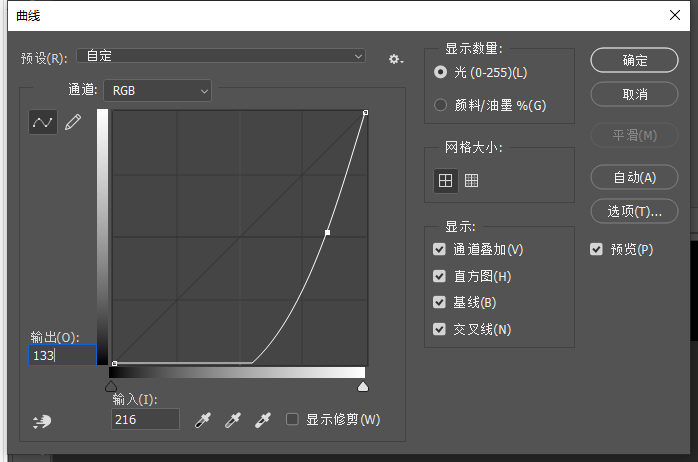Enable the 显示修剪 checkbox

pos(292,419)
